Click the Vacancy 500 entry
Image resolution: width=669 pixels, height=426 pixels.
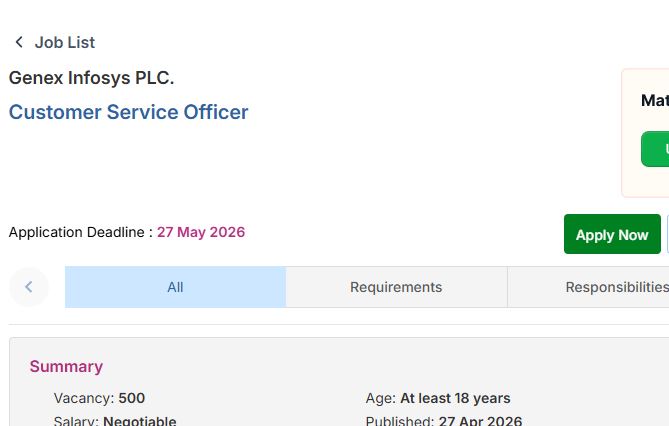coord(99,398)
